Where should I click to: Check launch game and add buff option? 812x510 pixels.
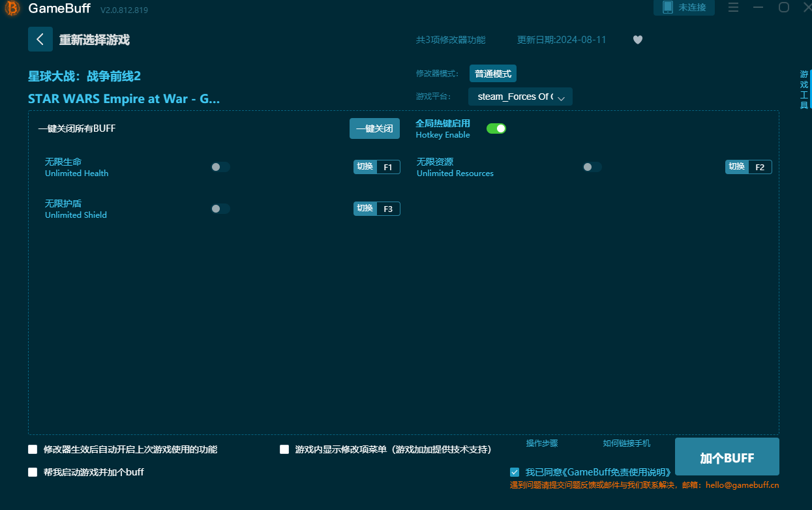33,472
